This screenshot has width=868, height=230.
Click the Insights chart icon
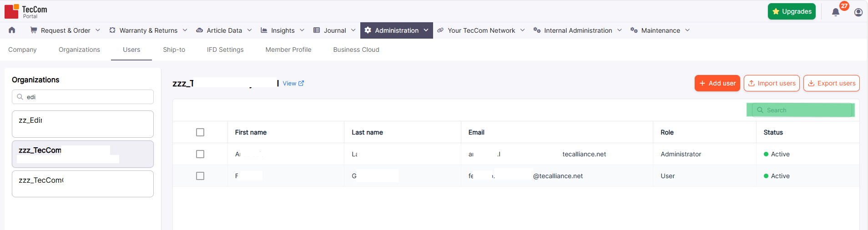pos(264,30)
